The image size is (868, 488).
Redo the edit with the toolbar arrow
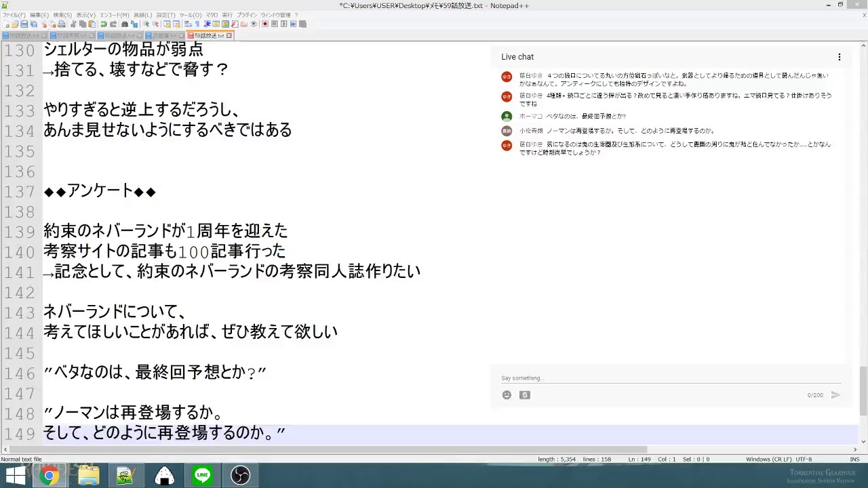click(113, 24)
